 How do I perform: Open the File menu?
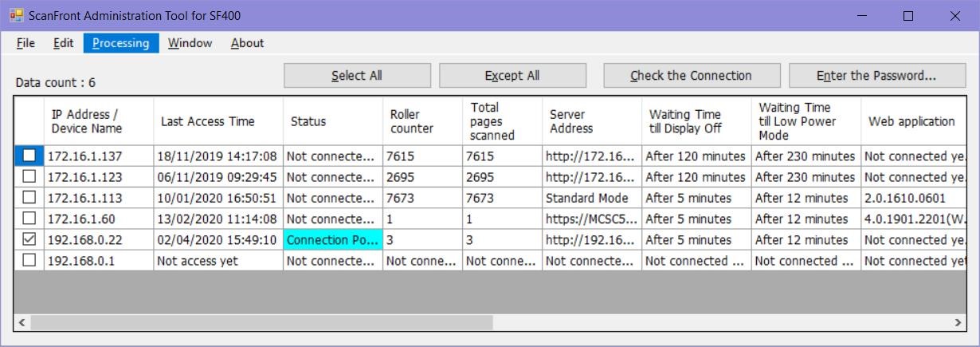tap(25, 43)
